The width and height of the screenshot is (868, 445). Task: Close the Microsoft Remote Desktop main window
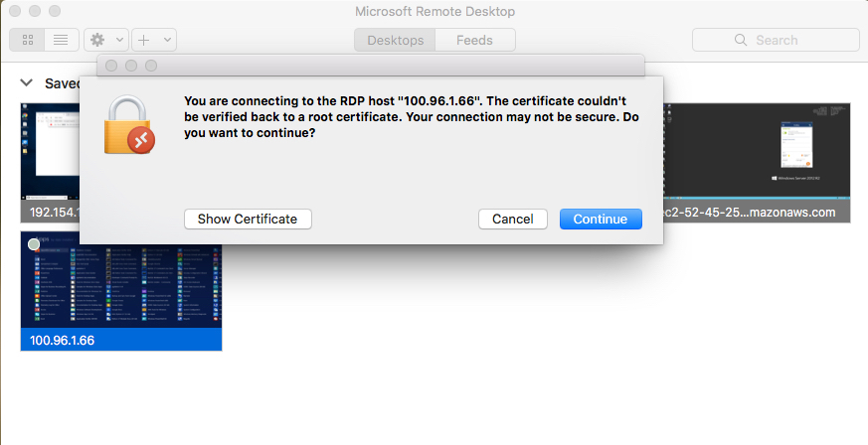pos(15,11)
